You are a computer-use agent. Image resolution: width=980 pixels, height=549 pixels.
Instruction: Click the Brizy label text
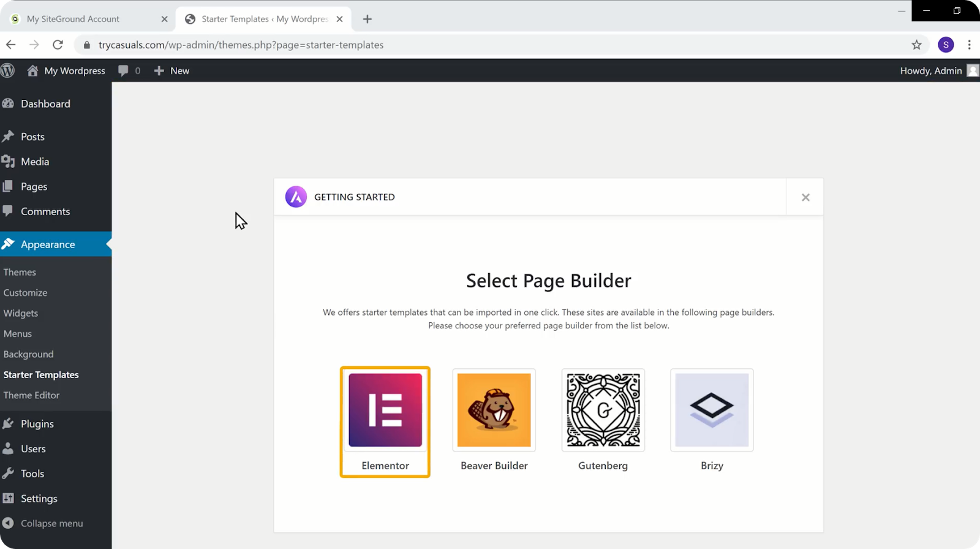coord(712,466)
